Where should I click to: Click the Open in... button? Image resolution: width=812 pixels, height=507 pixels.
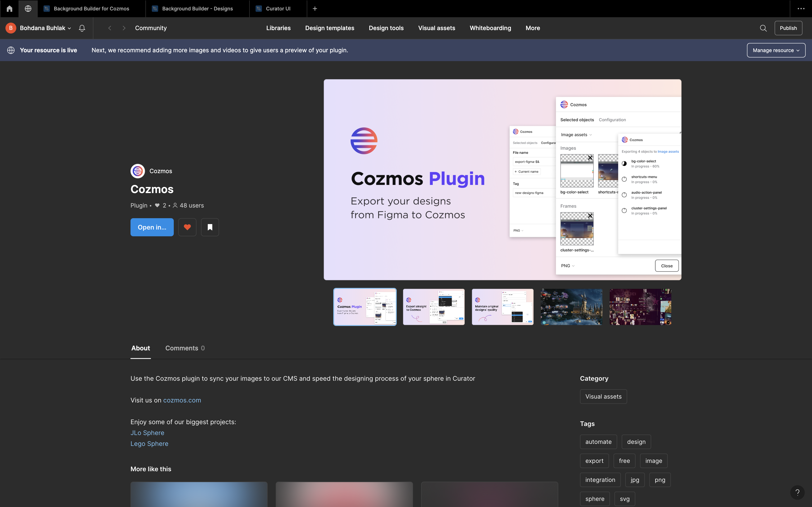coord(152,227)
